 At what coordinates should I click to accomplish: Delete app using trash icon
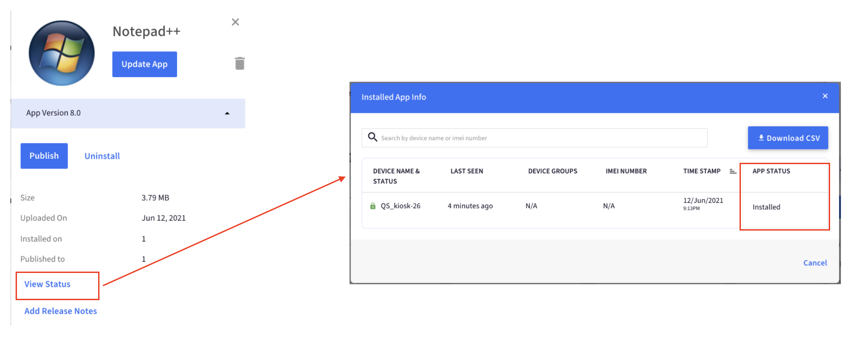pos(240,63)
